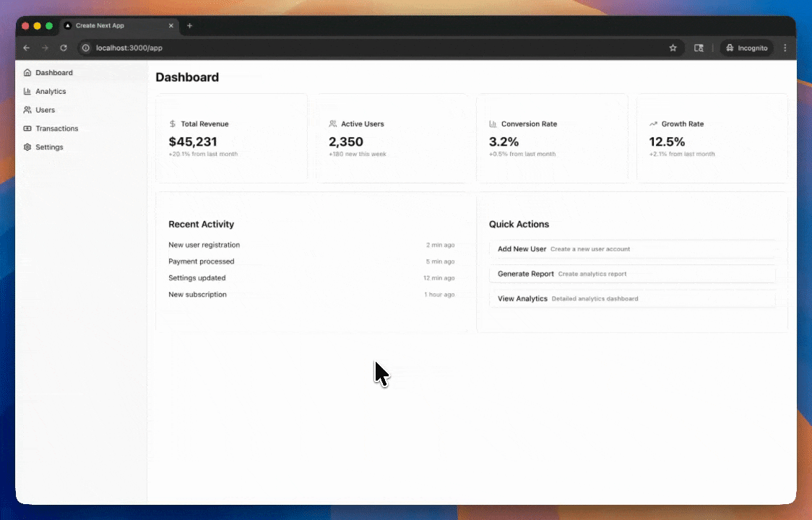Open a new browser tab
This screenshot has width=812, height=520.
(190, 26)
